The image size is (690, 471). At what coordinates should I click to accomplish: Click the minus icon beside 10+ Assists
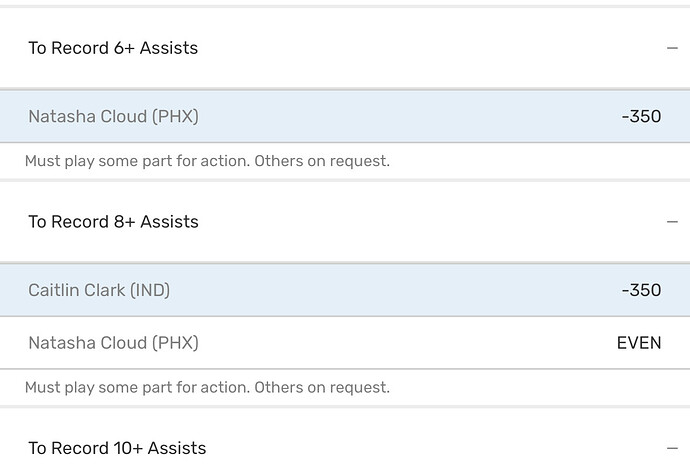[x=672, y=448]
